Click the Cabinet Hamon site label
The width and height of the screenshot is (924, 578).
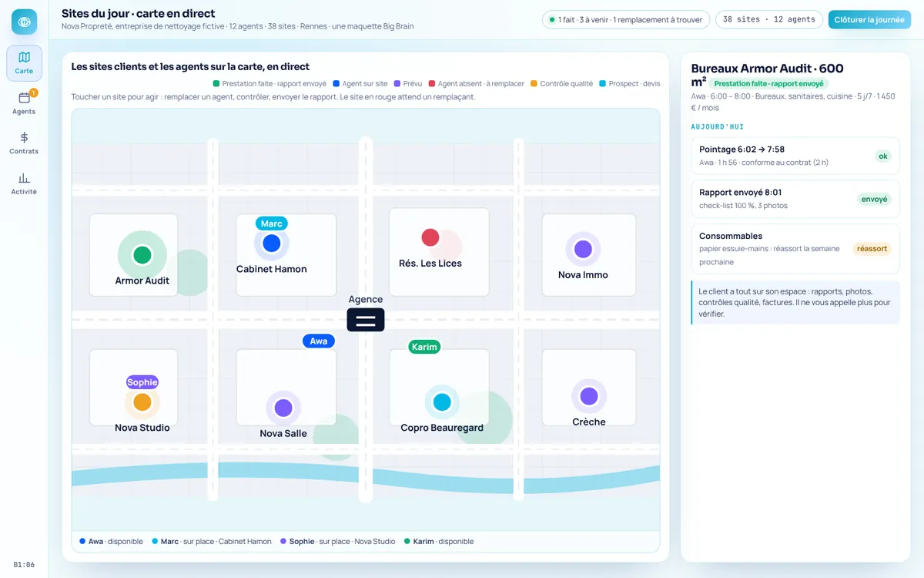click(271, 269)
